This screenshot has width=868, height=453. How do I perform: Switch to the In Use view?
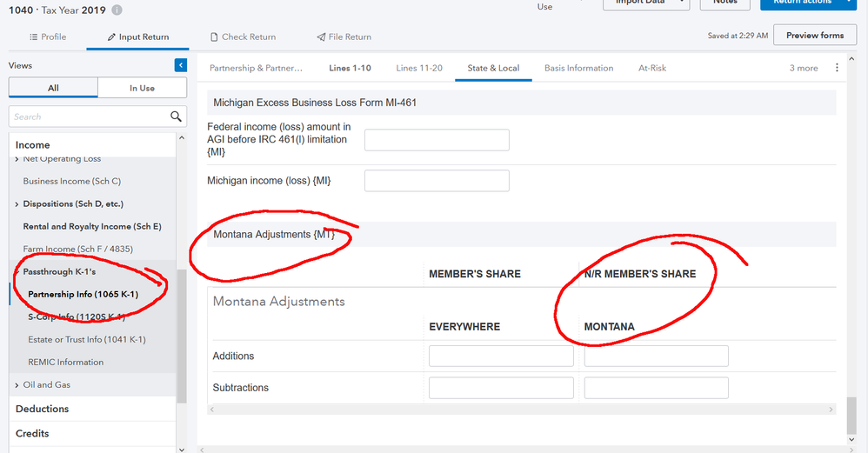click(x=142, y=88)
